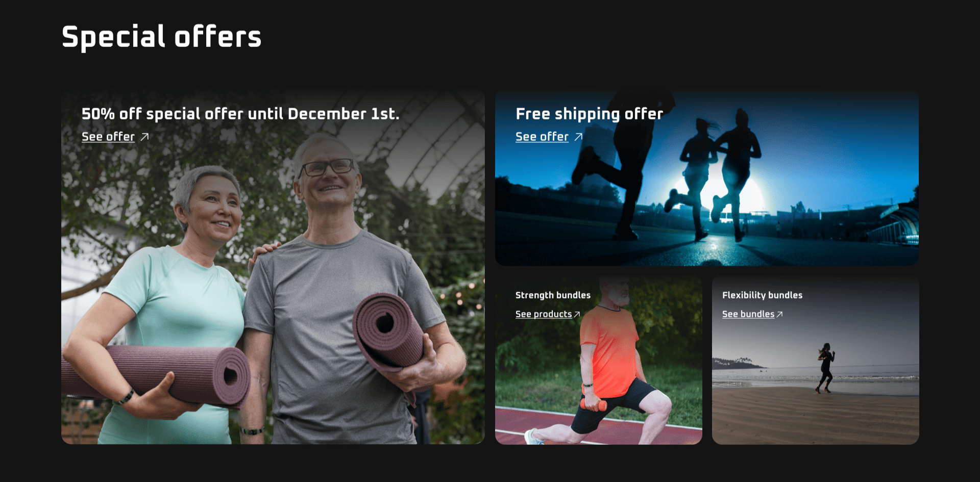Click the Special offers heading
Screen dimensions: 980x482
(x=161, y=37)
